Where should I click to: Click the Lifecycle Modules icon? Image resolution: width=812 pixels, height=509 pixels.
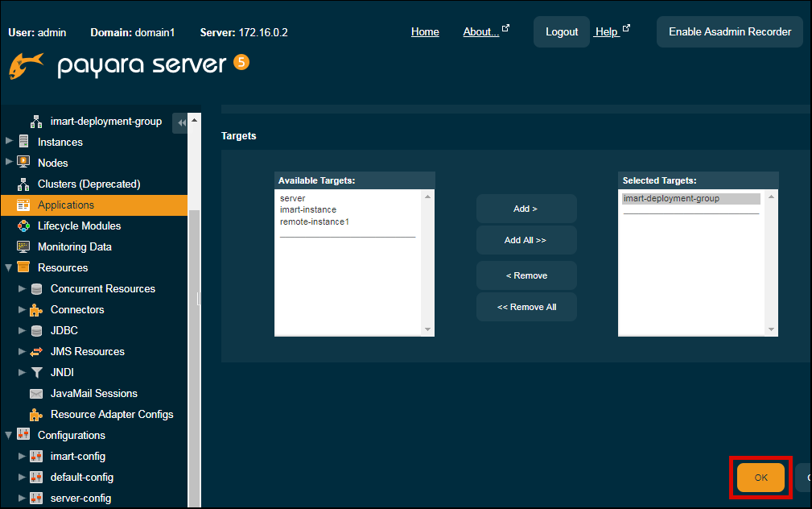click(23, 226)
